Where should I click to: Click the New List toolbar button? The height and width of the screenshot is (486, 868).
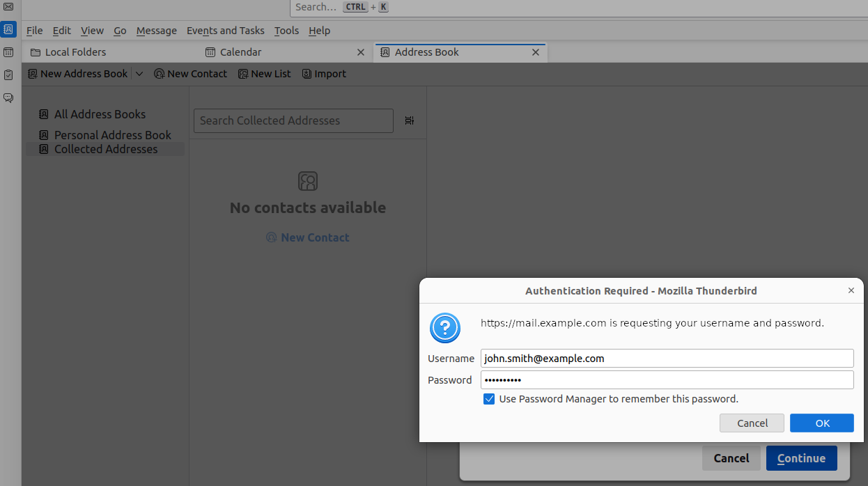pos(264,74)
